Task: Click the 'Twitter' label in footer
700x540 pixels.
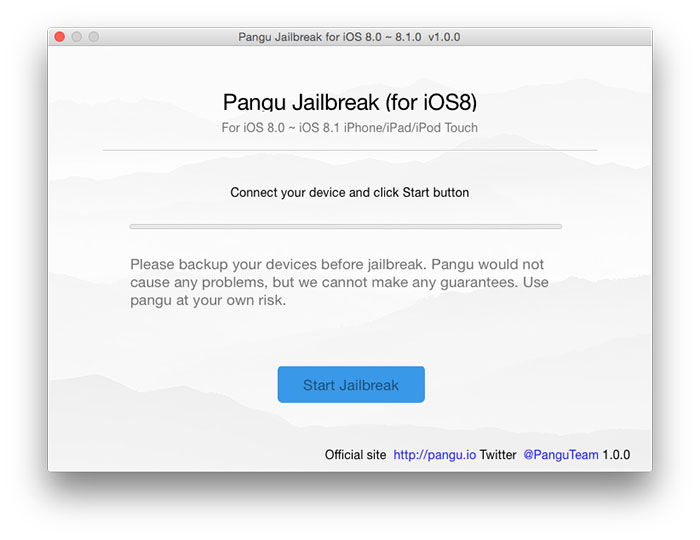Action: [498, 455]
